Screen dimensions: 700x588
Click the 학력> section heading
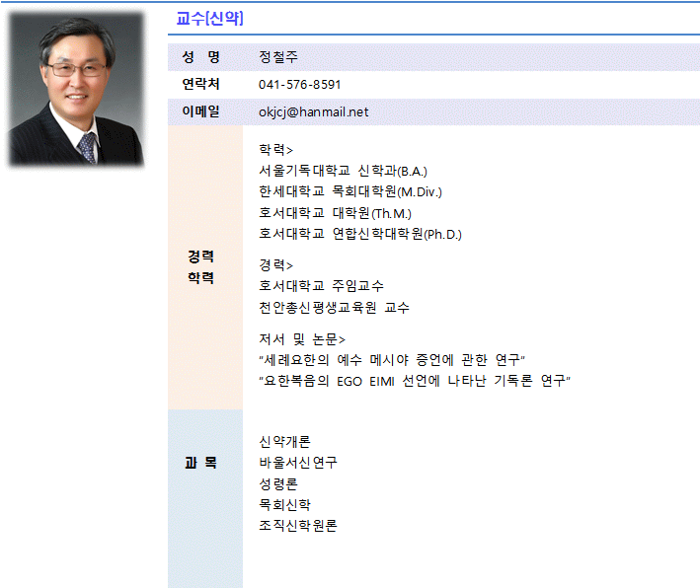(275, 150)
